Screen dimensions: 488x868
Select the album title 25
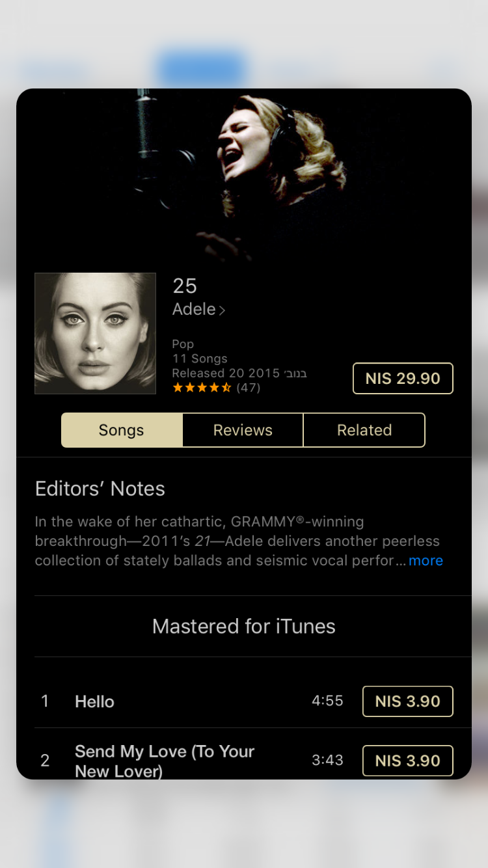click(185, 286)
